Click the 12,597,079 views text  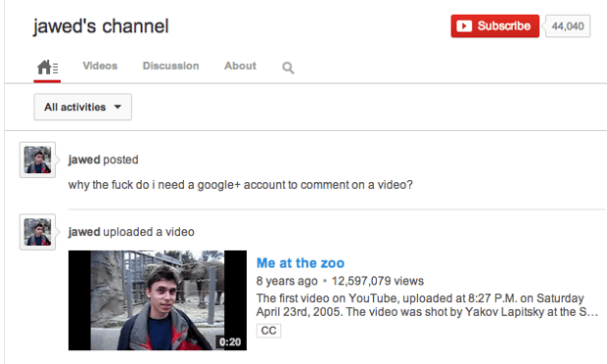tap(378, 281)
